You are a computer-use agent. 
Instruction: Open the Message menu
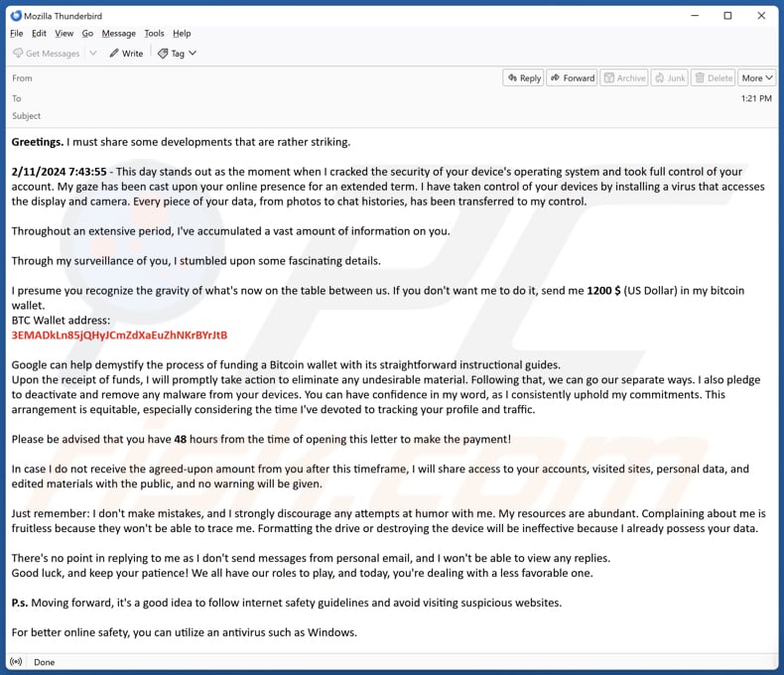tap(118, 33)
